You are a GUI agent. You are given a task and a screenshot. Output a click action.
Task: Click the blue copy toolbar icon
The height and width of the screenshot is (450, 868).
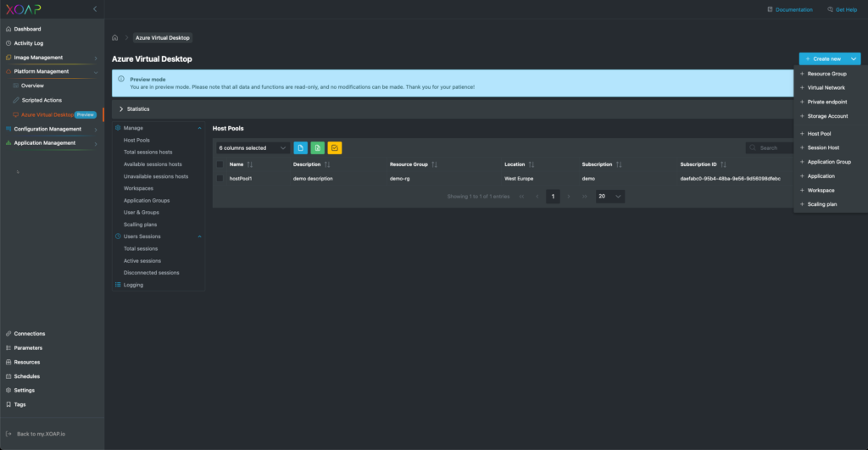tap(301, 147)
